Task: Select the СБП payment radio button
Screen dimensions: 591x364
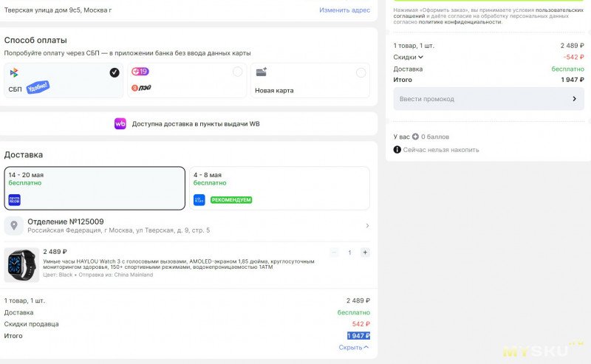Action: click(114, 72)
